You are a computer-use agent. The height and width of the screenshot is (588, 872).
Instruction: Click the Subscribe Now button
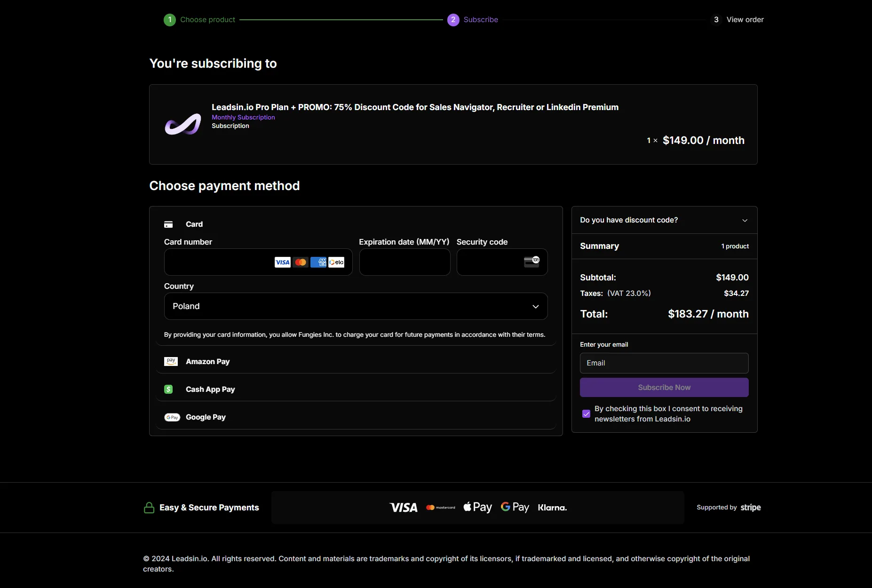pos(664,388)
